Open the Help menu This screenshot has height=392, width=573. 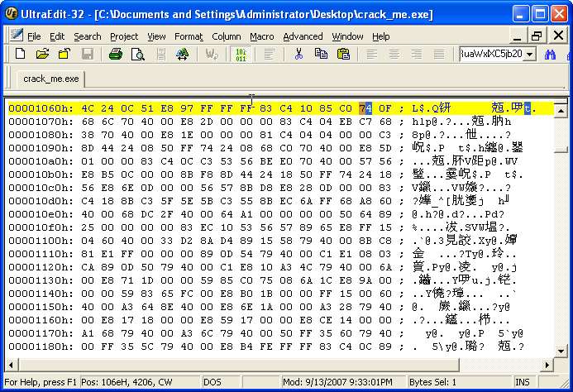(x=381, y=36)
